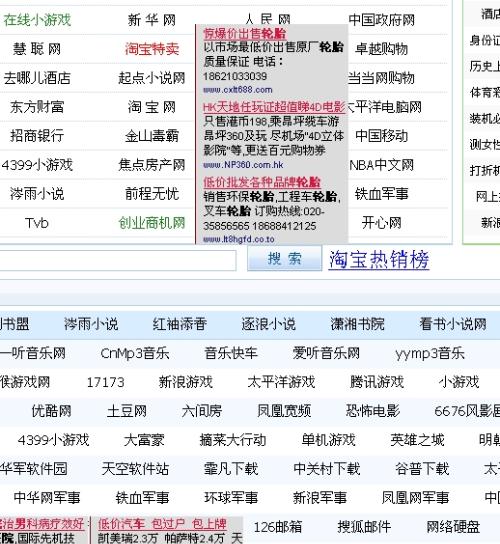Image resolution: width=500 pixels, height=544 pixels.
Task: Open ad HK天地任玩证超值睇4D电影
Action: 274,107
